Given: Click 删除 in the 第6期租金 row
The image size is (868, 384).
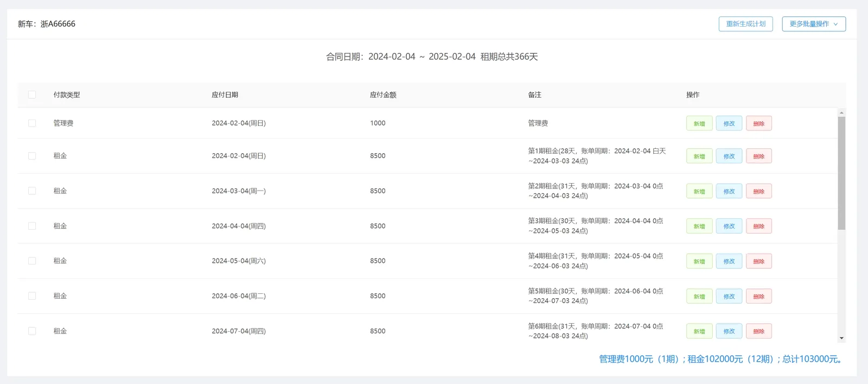Looking at the screenshot, I should click(x=759, y=331).
